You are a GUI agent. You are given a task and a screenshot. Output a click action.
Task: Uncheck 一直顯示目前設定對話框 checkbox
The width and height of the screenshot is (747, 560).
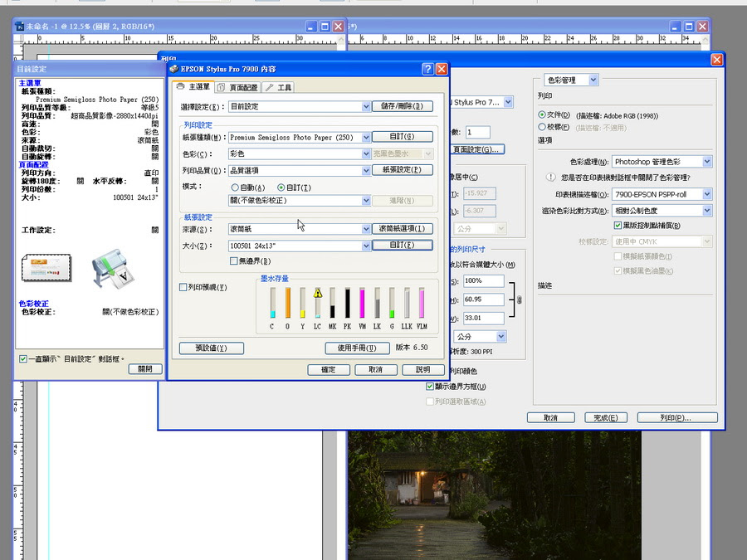(23, 359)
